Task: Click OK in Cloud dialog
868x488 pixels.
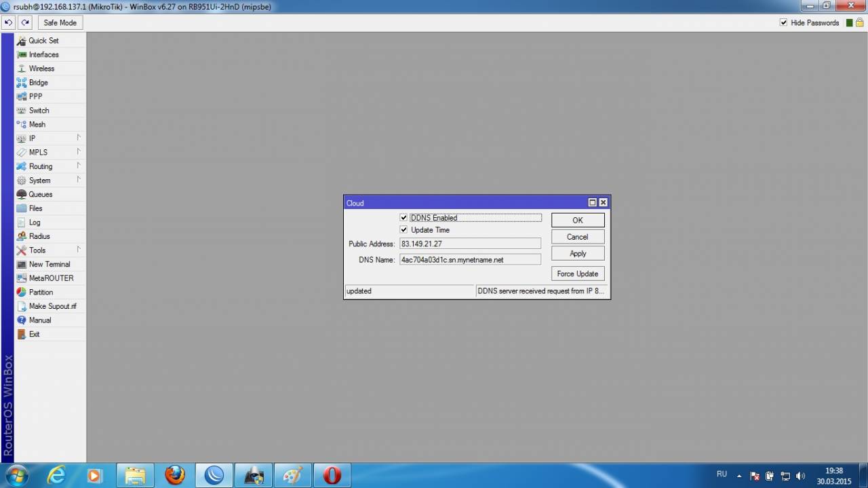Action: point(578,220)
